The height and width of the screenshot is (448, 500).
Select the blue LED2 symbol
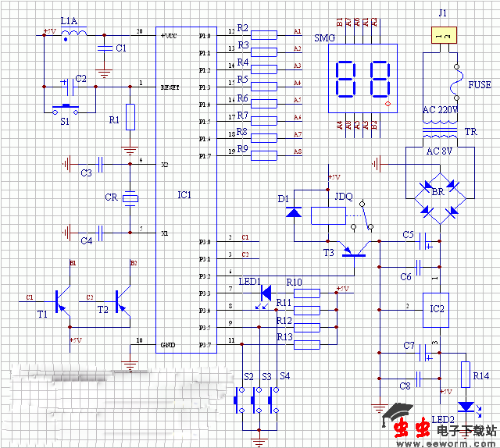tap(467, 407)
